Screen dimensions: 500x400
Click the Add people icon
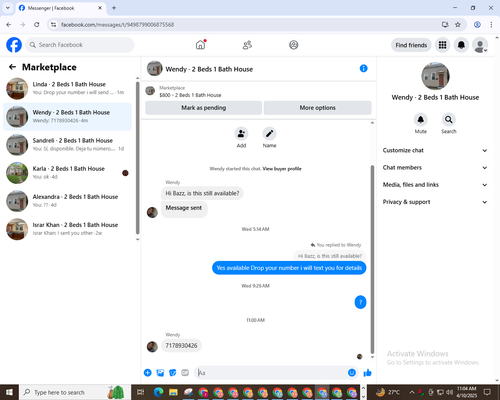(241, 134)
